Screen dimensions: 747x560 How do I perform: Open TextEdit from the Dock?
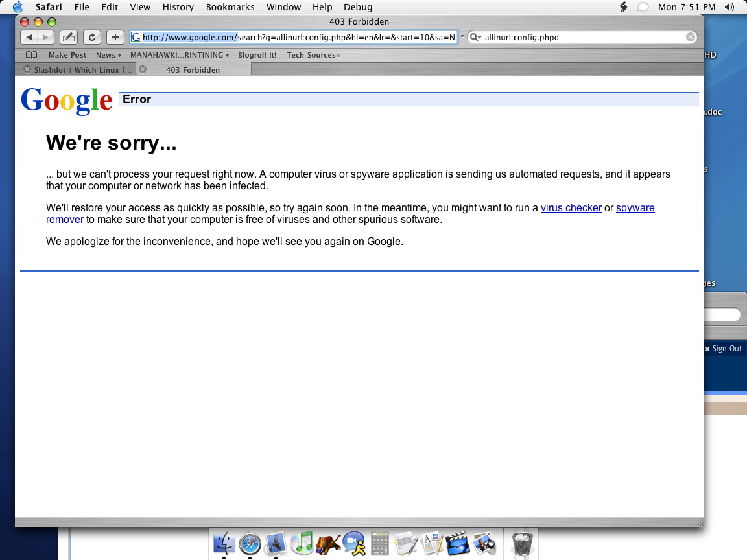[406, 544]
